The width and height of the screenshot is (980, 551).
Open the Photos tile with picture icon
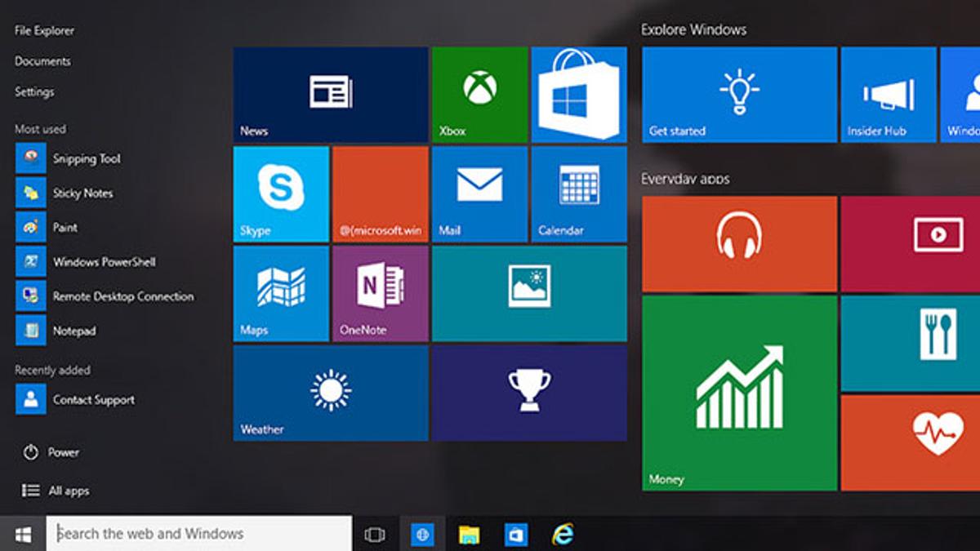[529, 293]
